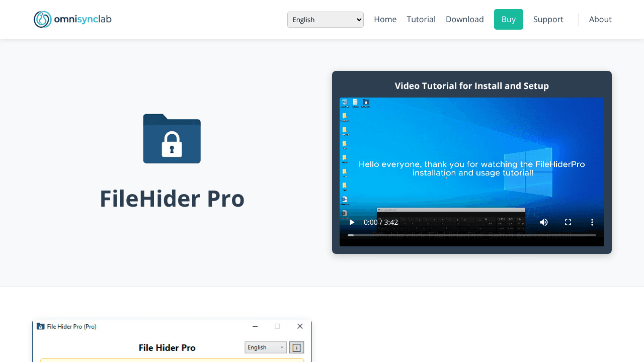
Task: Open video more options menu
Action: point(592,222)
